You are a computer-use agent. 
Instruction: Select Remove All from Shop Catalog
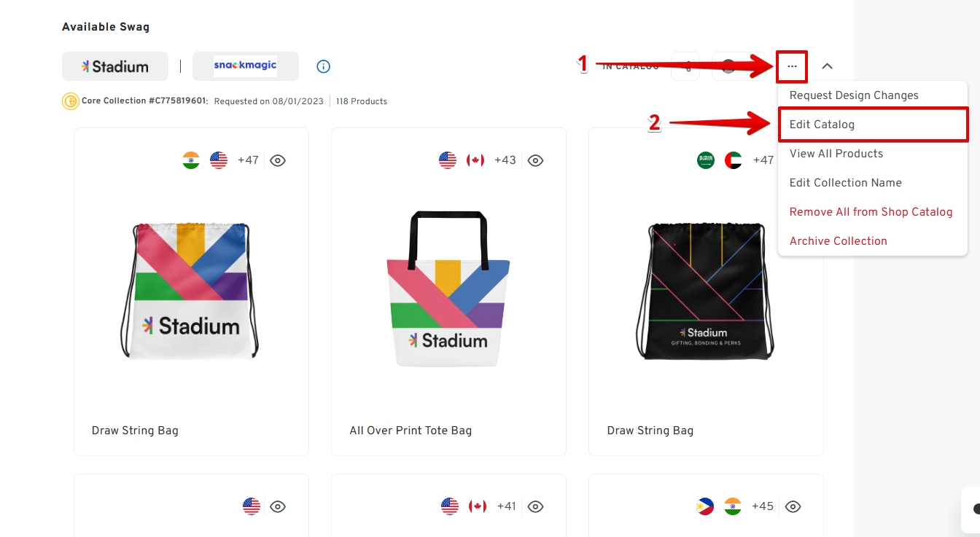871,212
